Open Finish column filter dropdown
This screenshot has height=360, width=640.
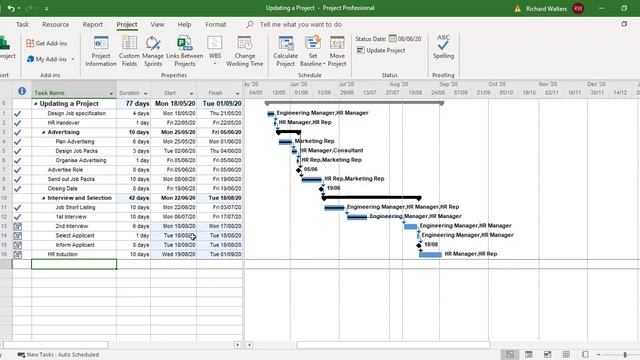coord(238,93)
